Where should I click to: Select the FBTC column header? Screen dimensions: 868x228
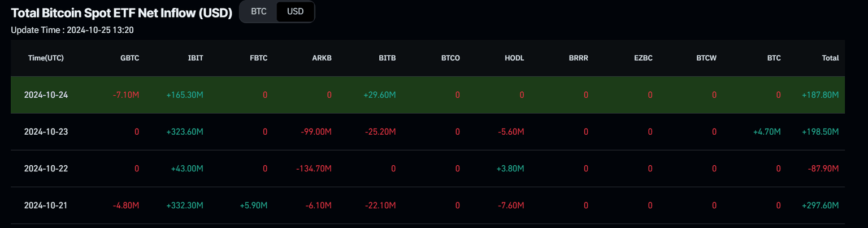[258, 58]
